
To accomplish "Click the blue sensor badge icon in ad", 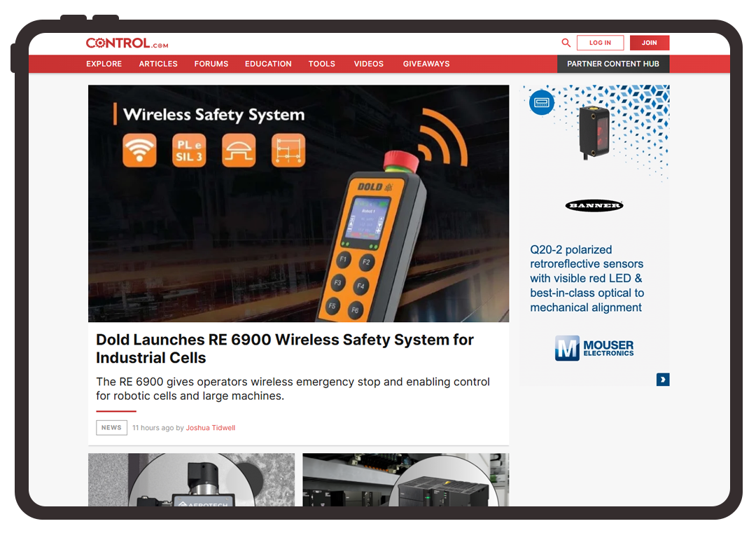I will click(x=542, y=102).
